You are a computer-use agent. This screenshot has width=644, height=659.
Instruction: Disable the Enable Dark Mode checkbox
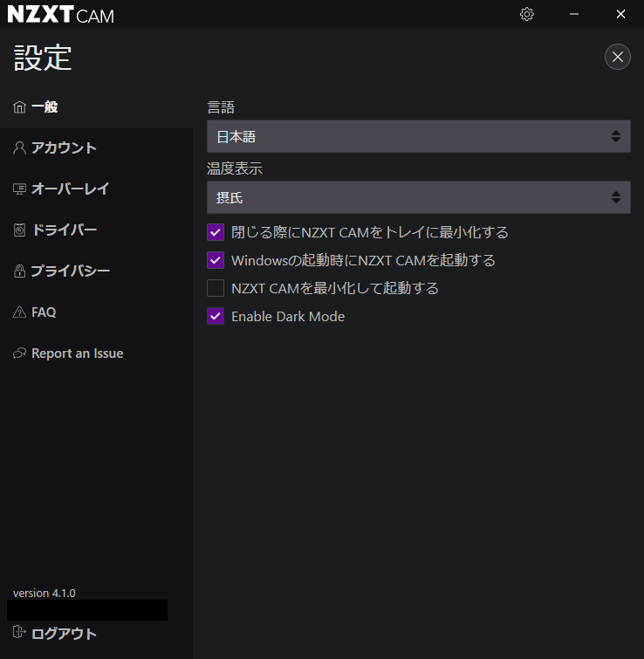(x=216, y=316)
